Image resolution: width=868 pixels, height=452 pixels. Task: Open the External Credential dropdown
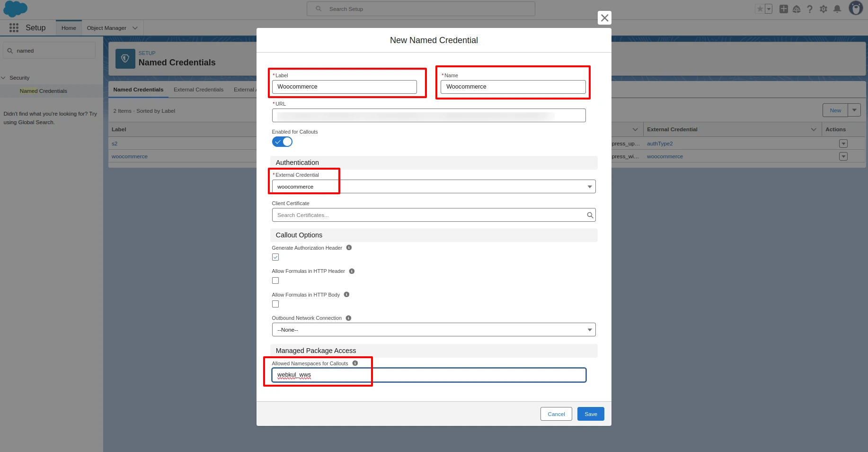[589, 186]
